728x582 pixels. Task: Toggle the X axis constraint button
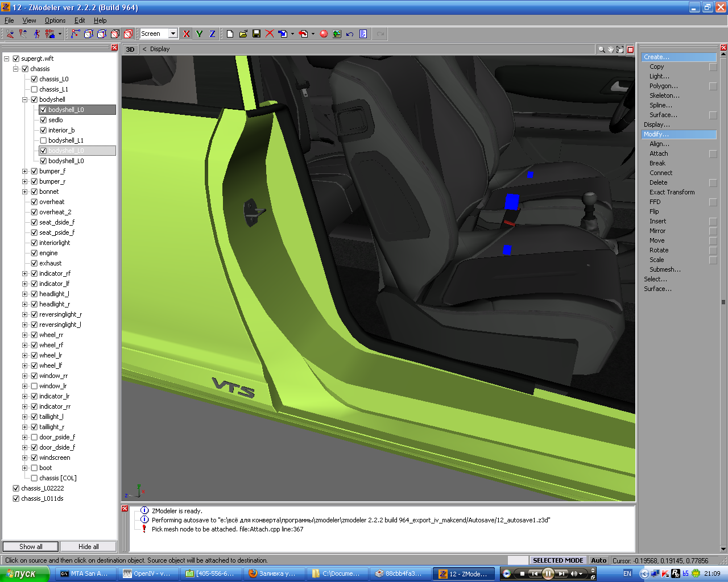click(x=186, y=34)
